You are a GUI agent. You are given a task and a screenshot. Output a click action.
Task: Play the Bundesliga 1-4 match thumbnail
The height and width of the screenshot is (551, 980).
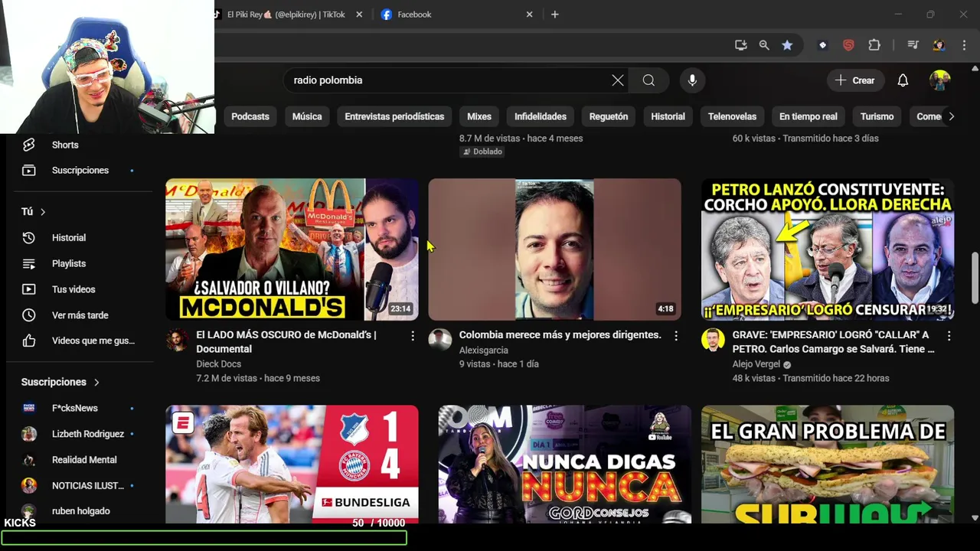tap(292, 465)
